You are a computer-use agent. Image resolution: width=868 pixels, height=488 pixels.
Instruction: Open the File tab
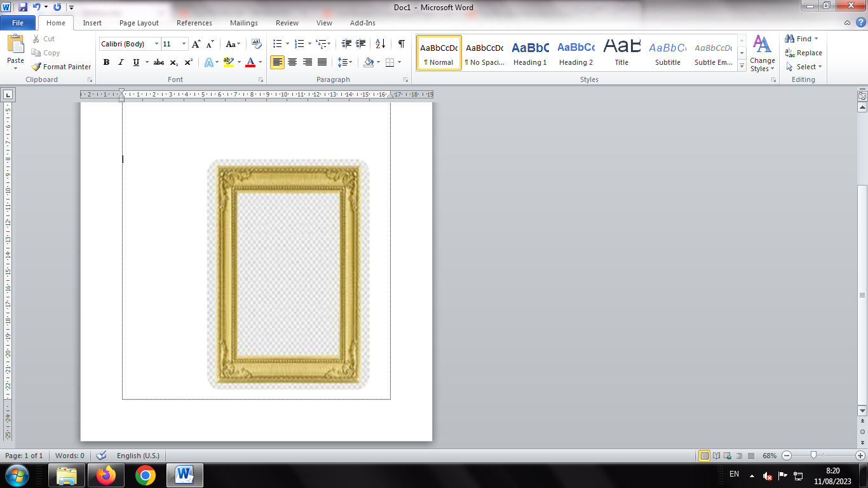pos(18,23)
